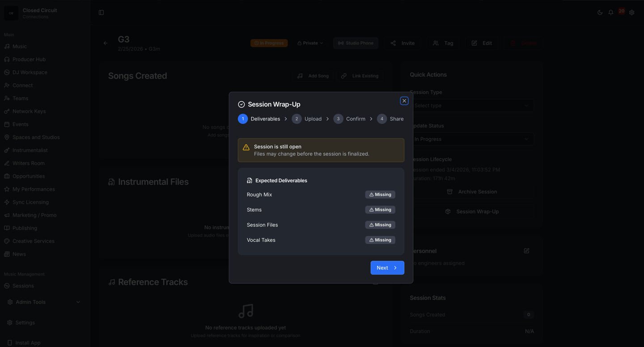Click the "Reference Tracks" heading
644x347 pixels.
tap(153, 282)
